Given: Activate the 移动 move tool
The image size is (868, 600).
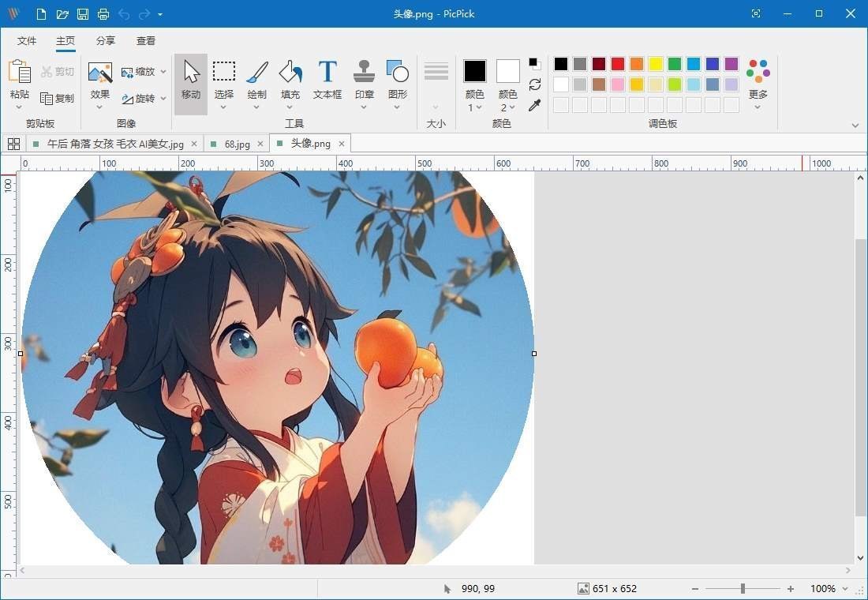Looking at the screenshot, I should click(x=191, y=81).
